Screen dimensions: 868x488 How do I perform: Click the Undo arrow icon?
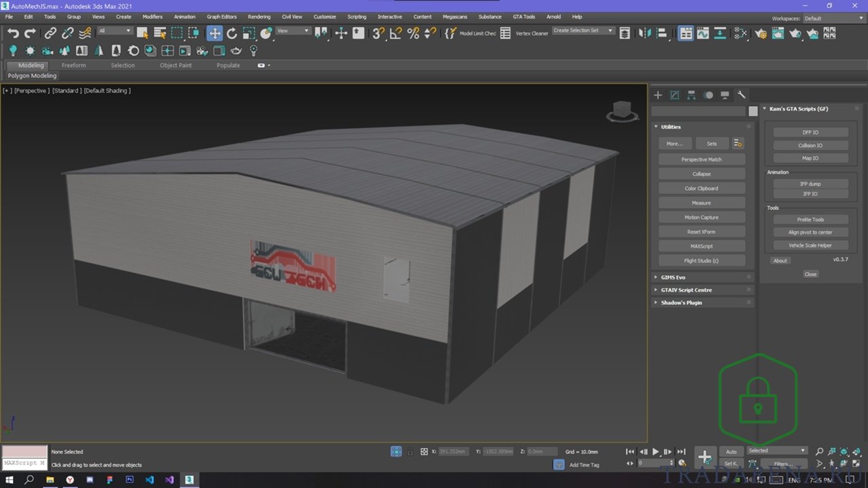click(x=13, y=33)
